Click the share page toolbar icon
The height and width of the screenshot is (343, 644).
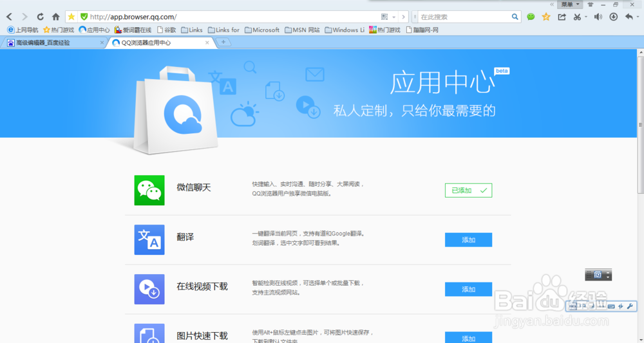(x=562, y=17)
